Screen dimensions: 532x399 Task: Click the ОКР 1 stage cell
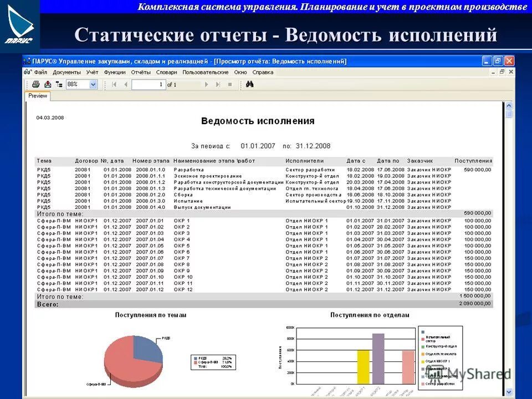tap(182, 221)
